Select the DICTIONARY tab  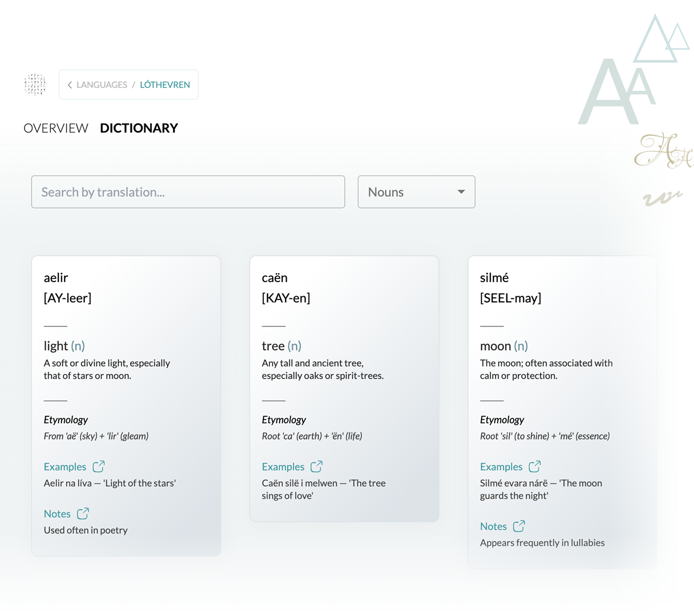[139, 127]
